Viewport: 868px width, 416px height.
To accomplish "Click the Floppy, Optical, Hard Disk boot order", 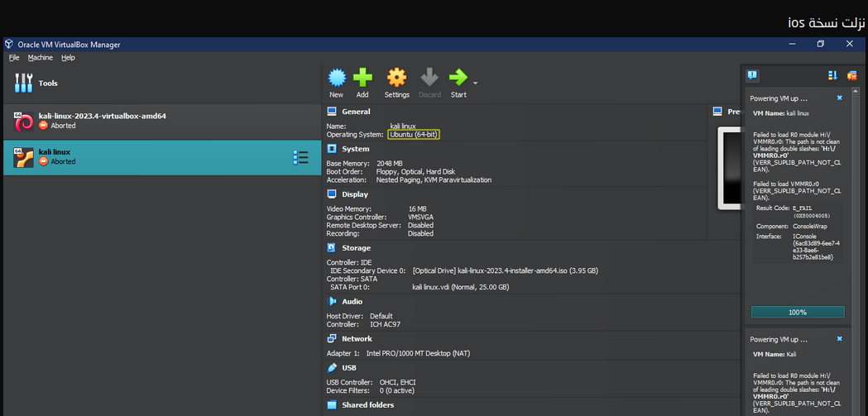I will tap(415, 171).
